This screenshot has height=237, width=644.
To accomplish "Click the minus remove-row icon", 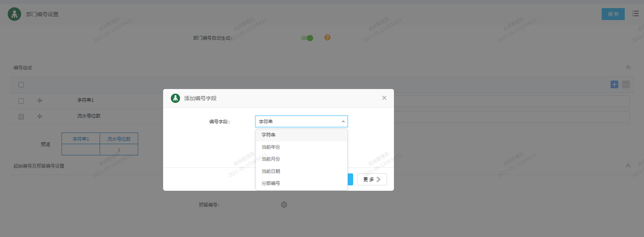I will [x=626, y=84].
